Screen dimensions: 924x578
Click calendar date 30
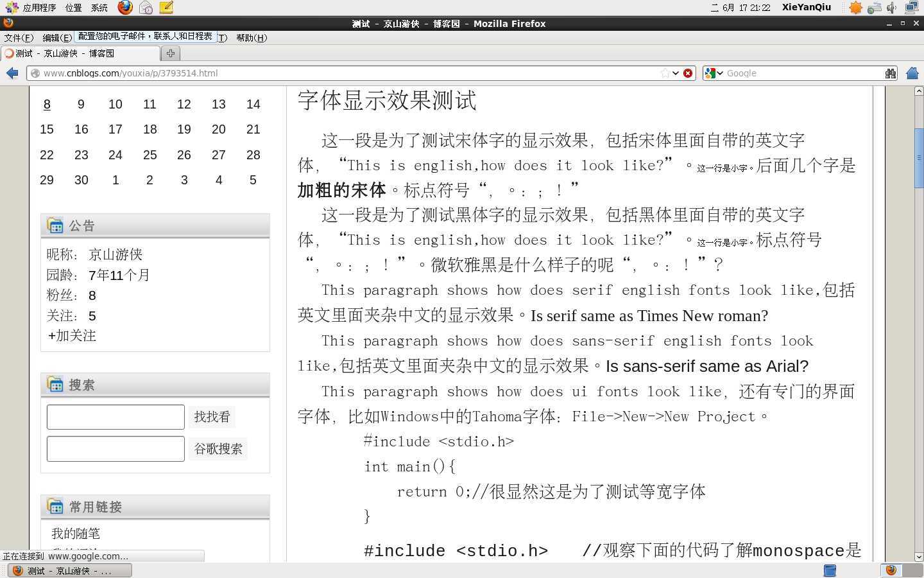coord(81,180)
